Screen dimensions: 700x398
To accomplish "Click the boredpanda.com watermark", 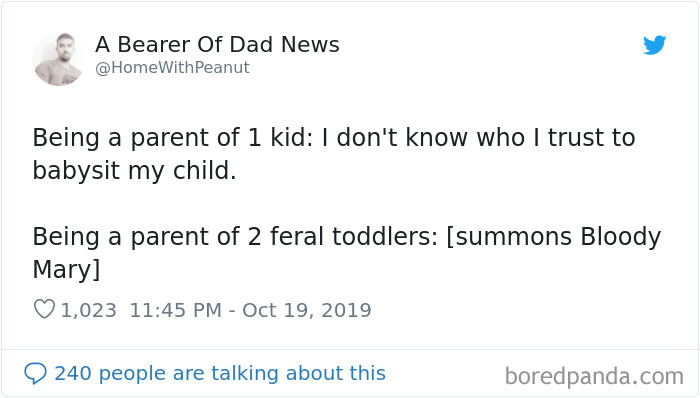I will pos(594,376).
